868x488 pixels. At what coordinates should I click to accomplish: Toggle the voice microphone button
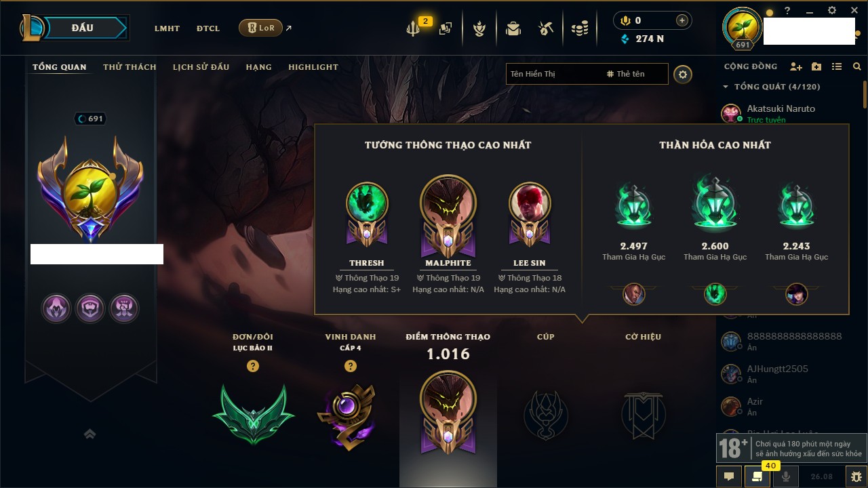[786, 476]
